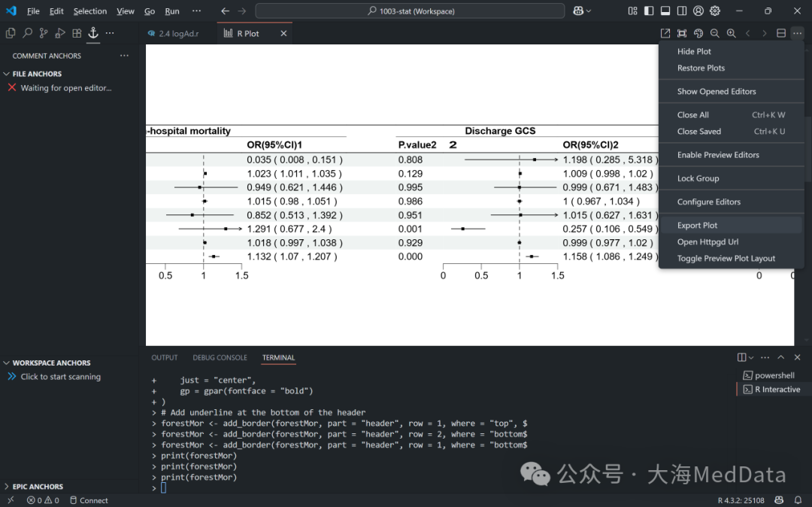The image size is (812, 507).
Task: Expand the Epic Anchors section
Action: pyautogui.click(x=69, y=486)
